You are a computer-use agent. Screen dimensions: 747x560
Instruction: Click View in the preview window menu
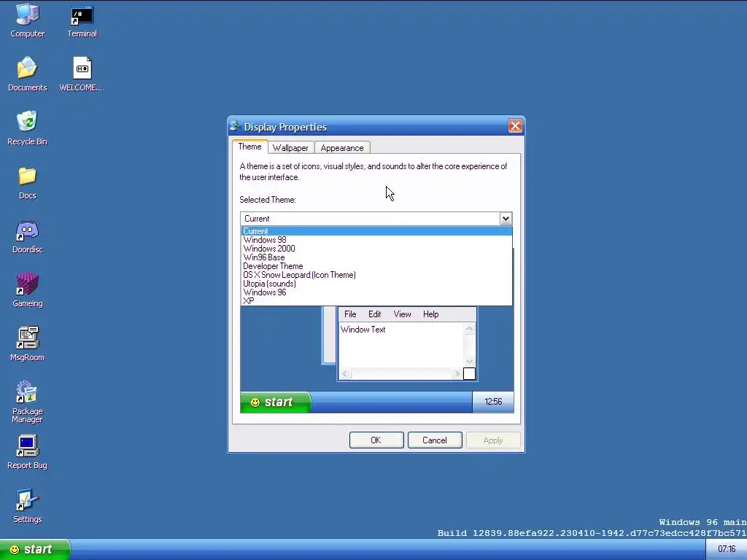click(402, 314)
